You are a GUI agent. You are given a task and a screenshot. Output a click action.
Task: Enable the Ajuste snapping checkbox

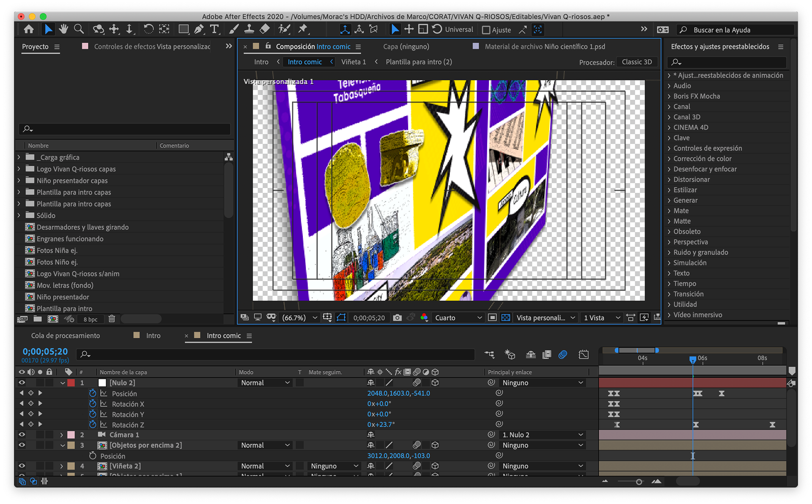(486, 30)
